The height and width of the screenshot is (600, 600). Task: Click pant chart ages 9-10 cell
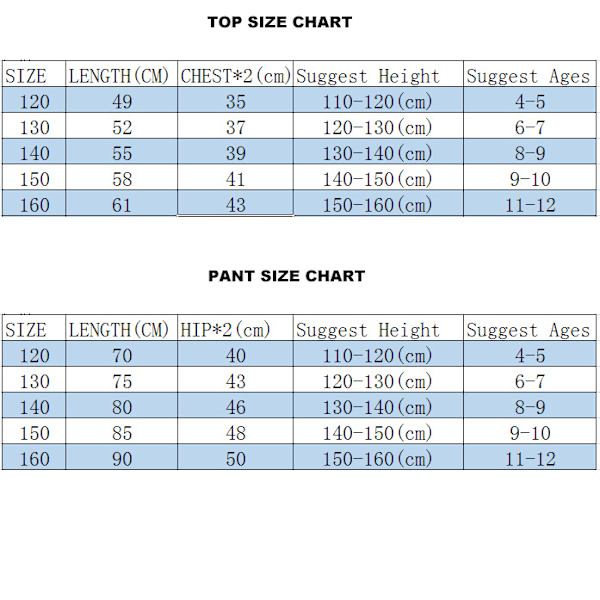point(530,431)
